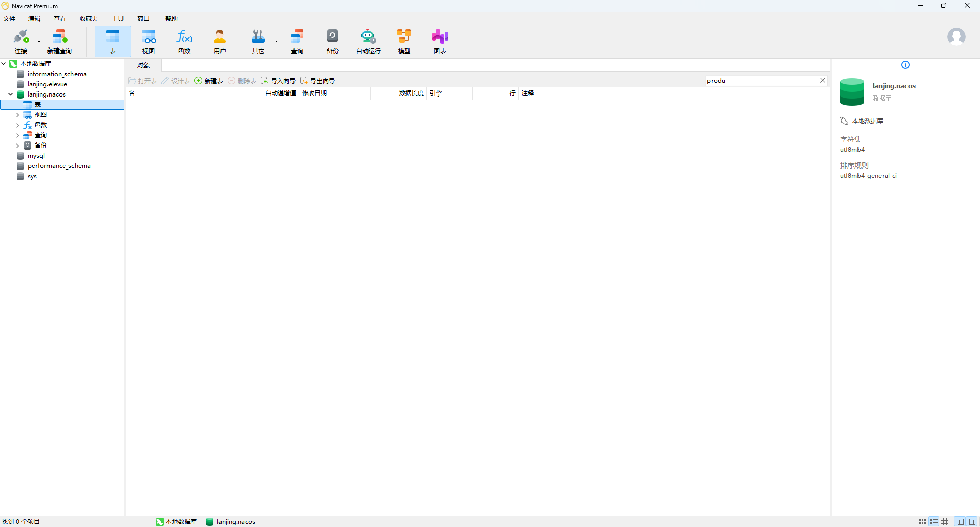
Task: Open the 用户 users toolbar icon
Action: pyautogui.click(x=220, y=41)
